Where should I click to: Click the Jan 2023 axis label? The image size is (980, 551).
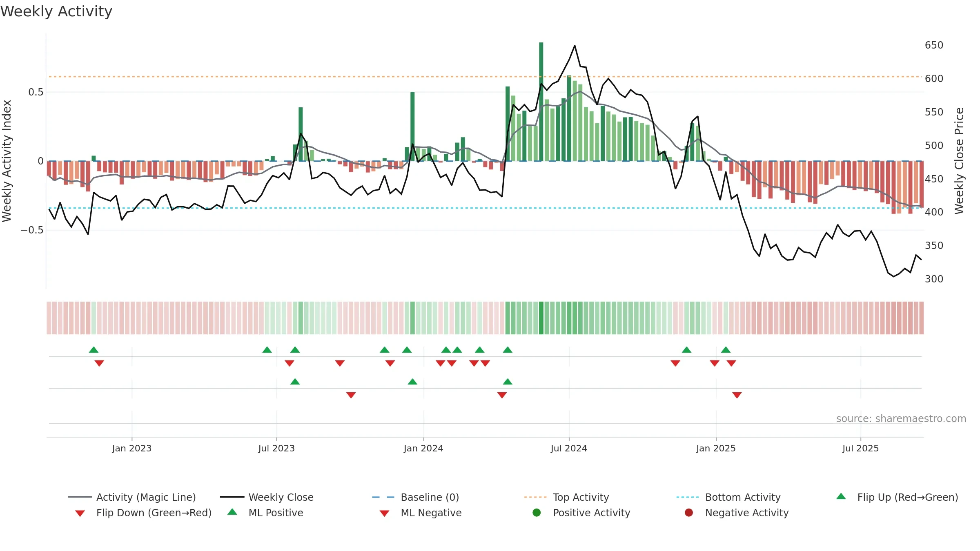(x=132, y=448)
